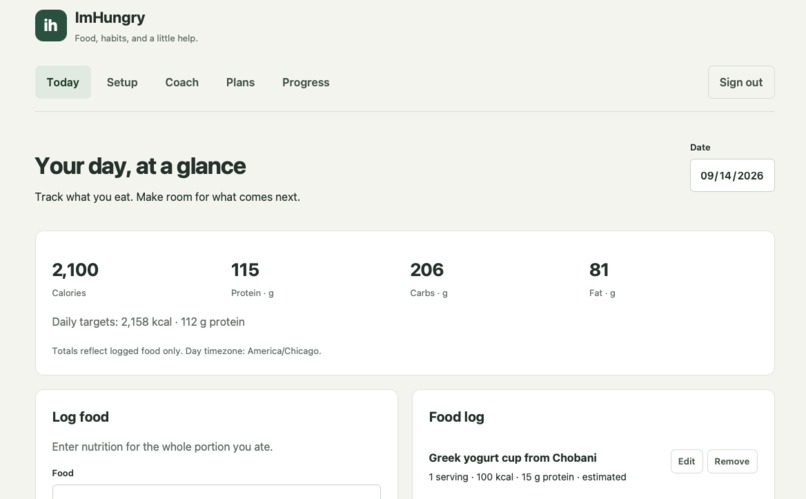806x499 pixels.
Task: Go to the Plans tab
Action: click(x=240, y=82)
